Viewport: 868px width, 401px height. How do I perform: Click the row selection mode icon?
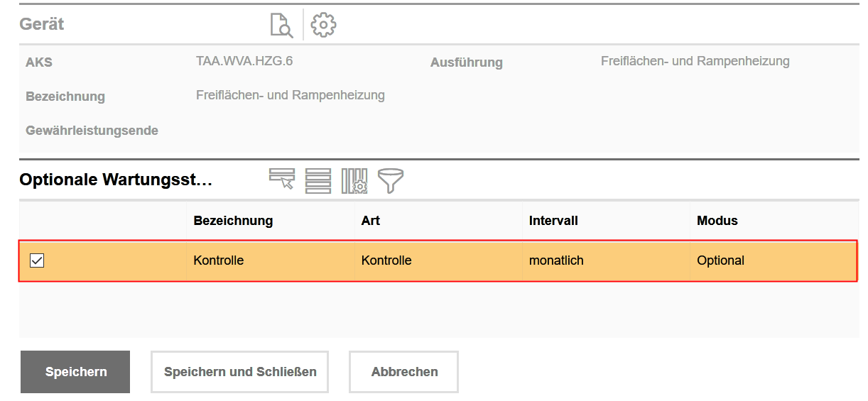click(x=281, y=180)
